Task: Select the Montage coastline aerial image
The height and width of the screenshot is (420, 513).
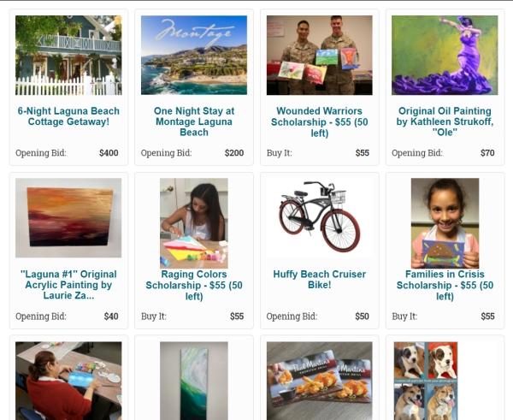Action: [x=194, y=56]
